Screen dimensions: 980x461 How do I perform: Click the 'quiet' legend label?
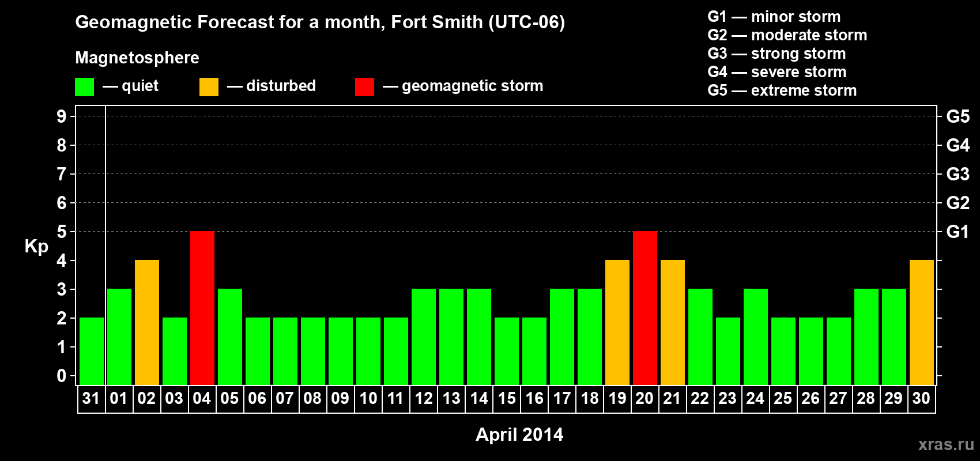tap(140, 86)
